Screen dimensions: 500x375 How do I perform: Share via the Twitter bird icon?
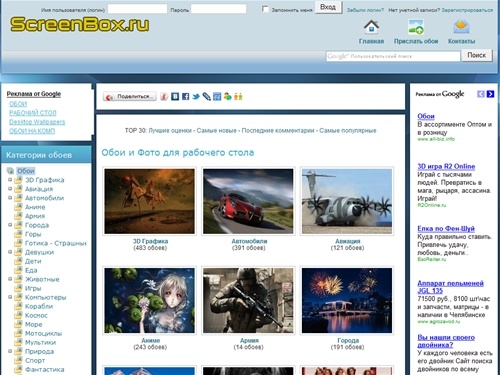click(x=196, y=97)
